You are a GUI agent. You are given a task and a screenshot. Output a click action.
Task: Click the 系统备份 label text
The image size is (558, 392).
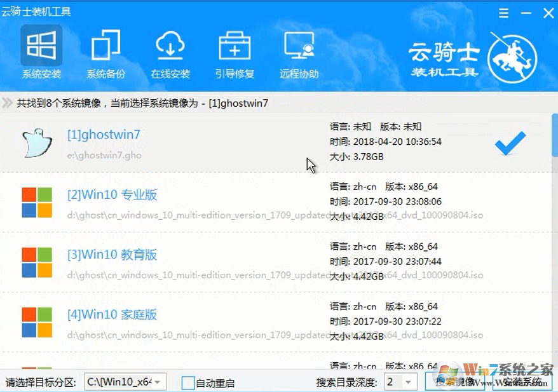click(105, 74)
